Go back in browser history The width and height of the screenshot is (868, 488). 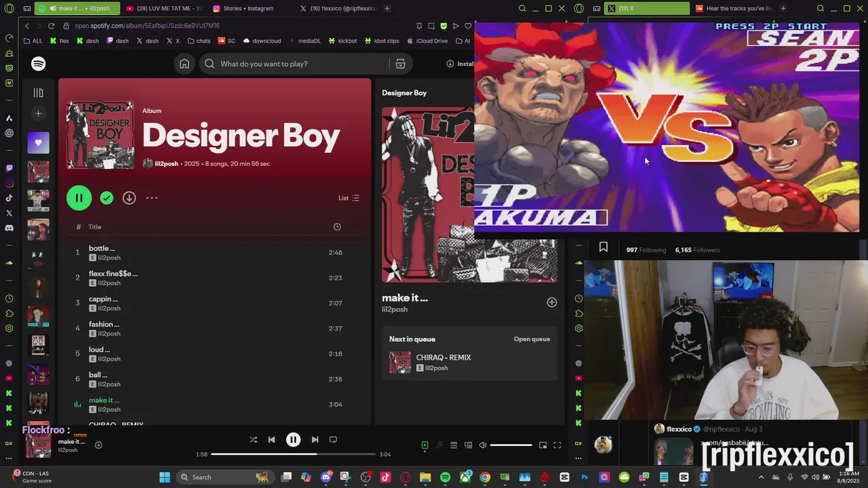(x=27, y=26)
